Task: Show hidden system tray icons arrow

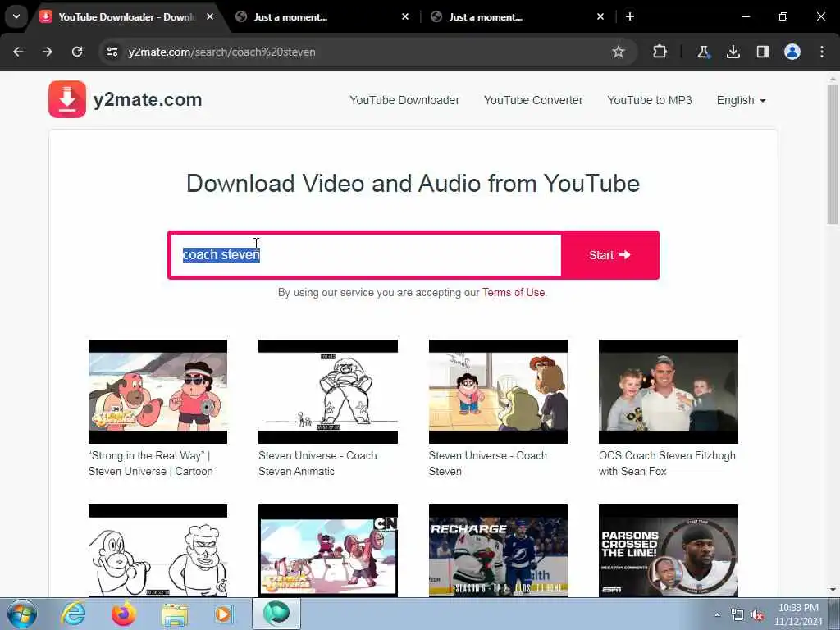Action: point(717,614)
